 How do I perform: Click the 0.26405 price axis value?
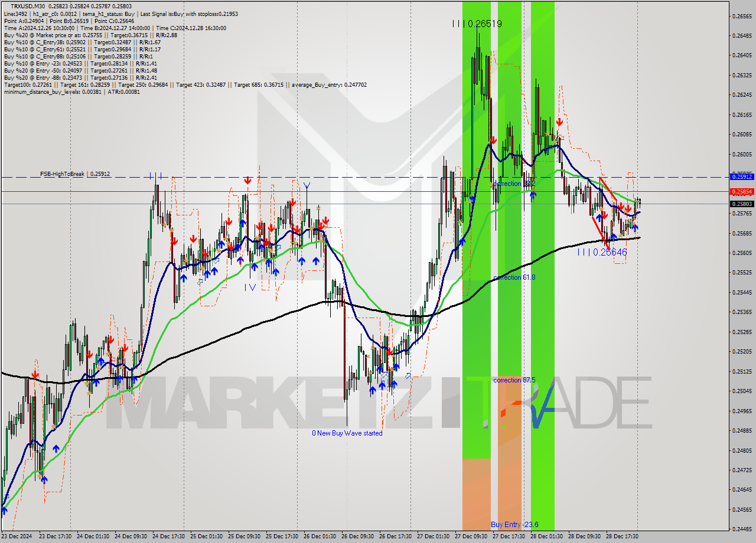click(742, 55)
